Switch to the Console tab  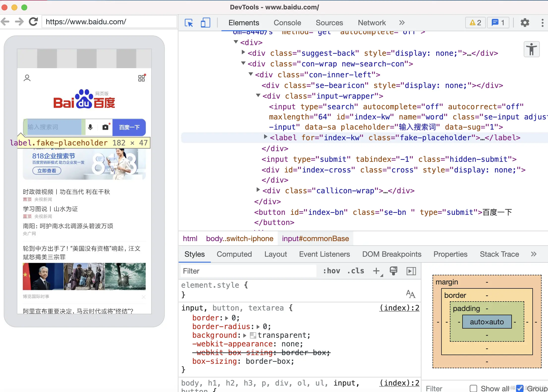coord(287,23)
